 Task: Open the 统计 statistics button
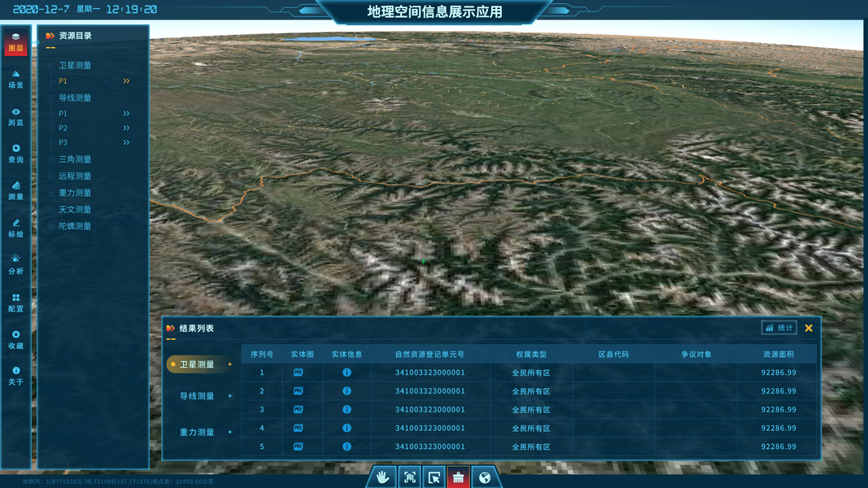(779, 328)
